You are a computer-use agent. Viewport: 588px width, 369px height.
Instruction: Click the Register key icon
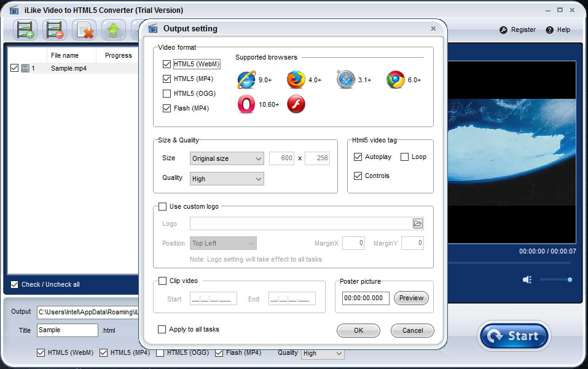[x=504, y=30]
